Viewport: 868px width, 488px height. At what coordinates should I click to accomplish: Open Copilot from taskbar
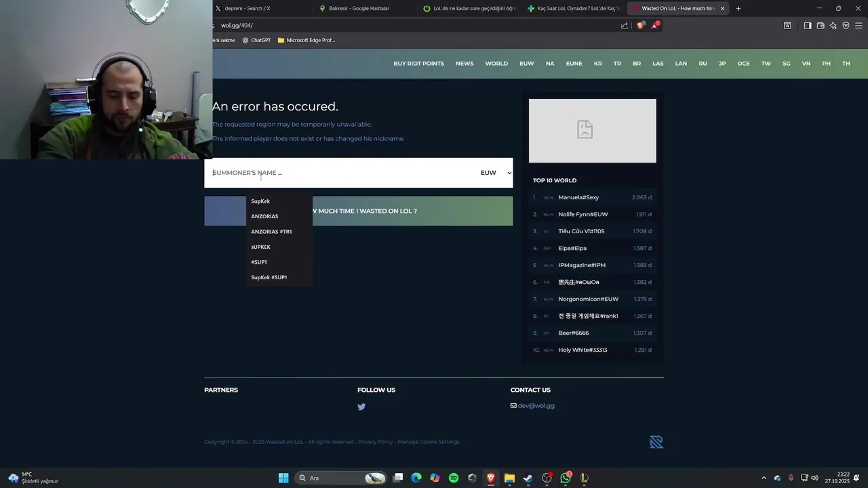[435, 478]
